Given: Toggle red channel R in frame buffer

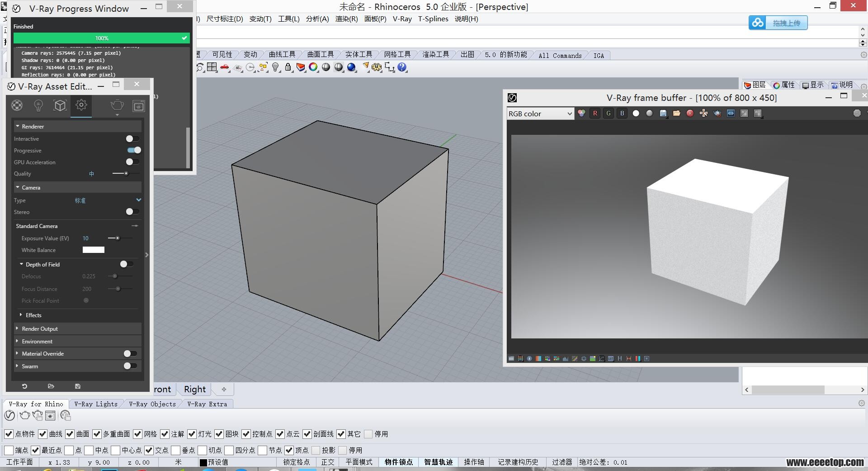Looking at the screenshot, I should 595,114.
